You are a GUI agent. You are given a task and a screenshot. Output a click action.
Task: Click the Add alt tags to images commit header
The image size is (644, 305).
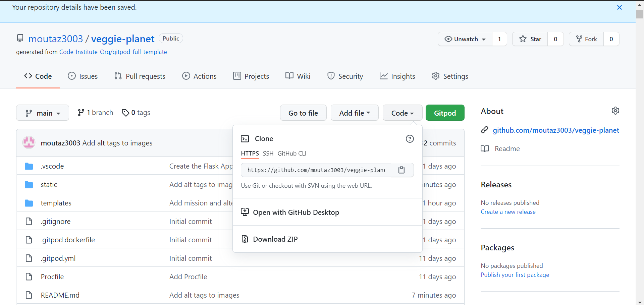[117, 143]
